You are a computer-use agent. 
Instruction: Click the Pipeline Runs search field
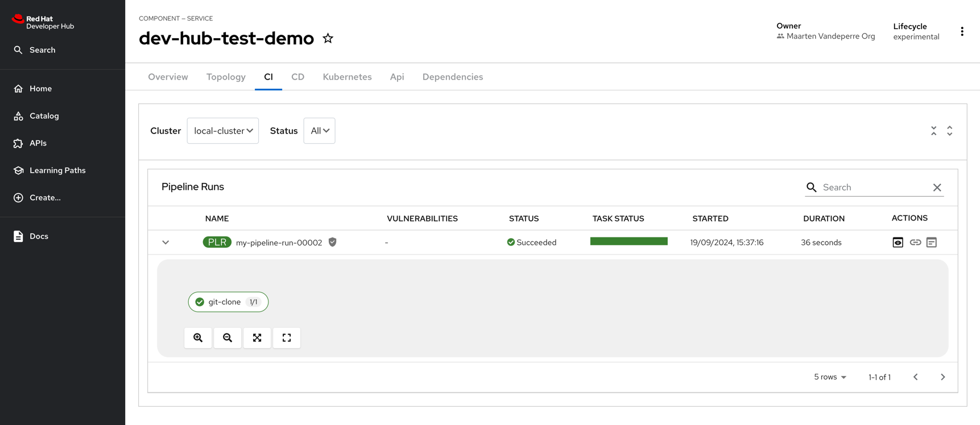click(x=874, y=188)
